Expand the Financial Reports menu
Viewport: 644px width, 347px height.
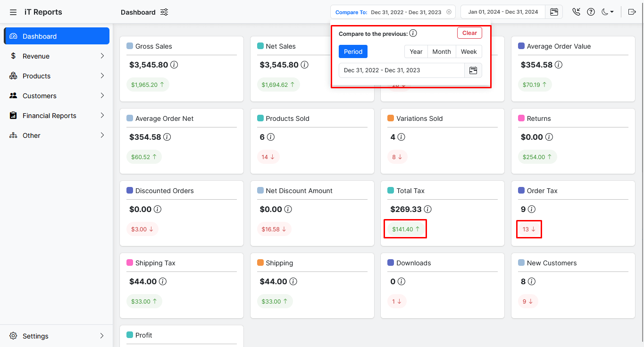click(x=57, y=116)
